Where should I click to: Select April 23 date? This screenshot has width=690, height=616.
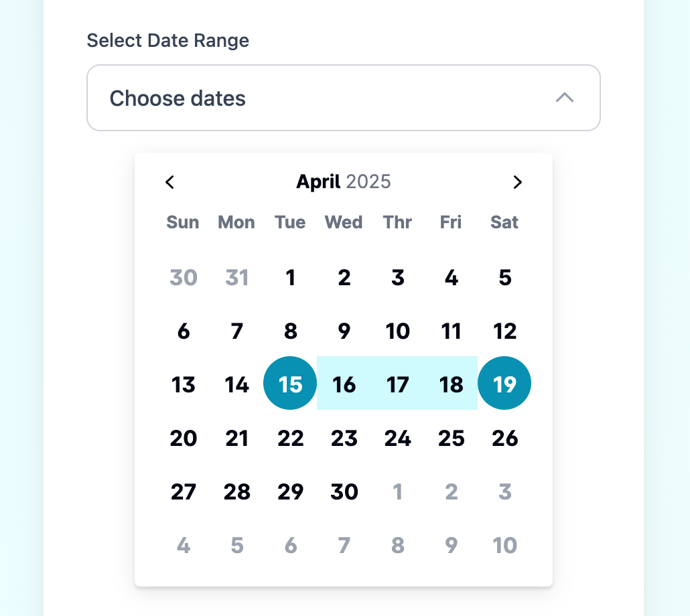click(344, 438)
